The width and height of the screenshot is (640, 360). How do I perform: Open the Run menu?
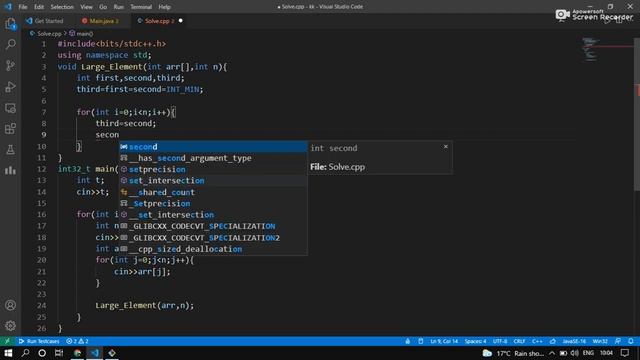[x=118, y=7]
